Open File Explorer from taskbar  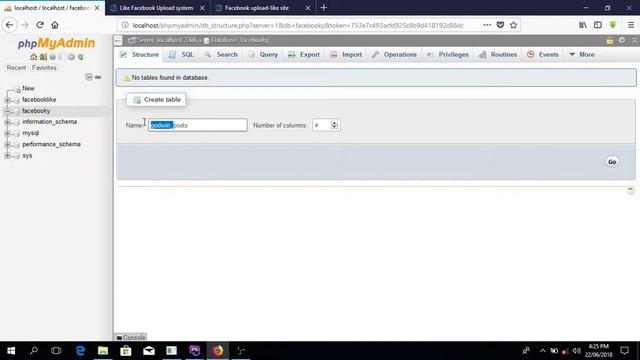click(x=103, y=351)
